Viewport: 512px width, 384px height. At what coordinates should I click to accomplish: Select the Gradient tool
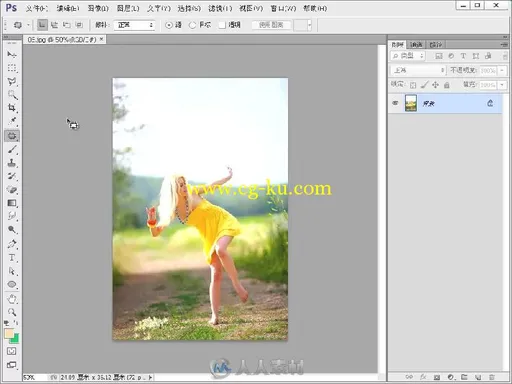[12, 203]
